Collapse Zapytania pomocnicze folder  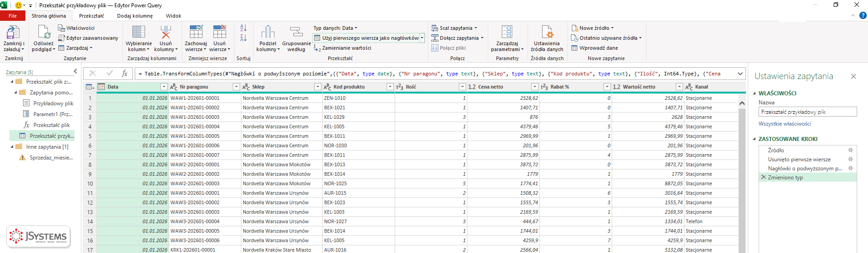pos(16,93)
